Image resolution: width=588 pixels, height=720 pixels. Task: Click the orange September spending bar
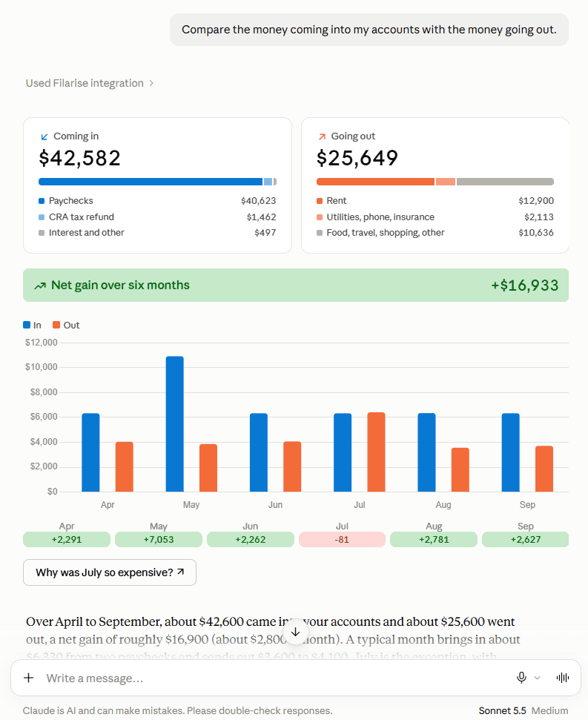[x=544, y=469]
